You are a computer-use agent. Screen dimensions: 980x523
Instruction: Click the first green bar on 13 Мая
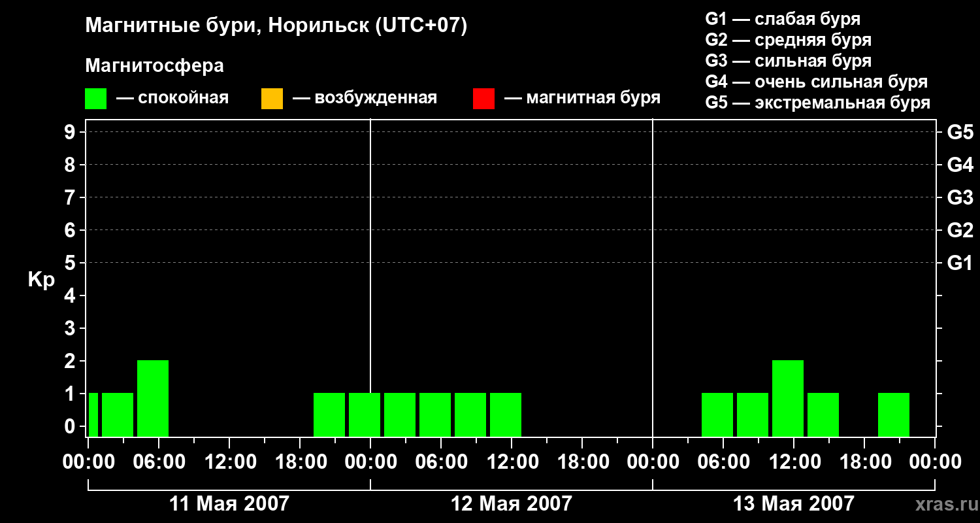[x=717, y=414]
